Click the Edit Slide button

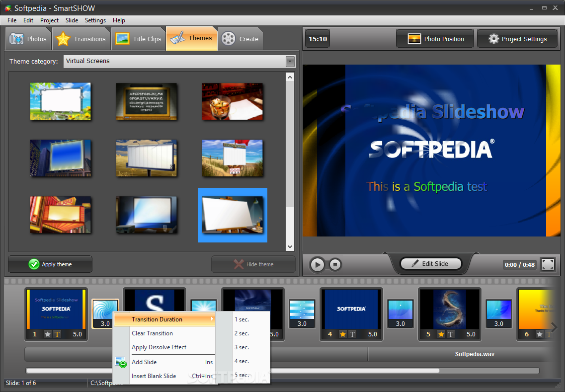[431, 264]
